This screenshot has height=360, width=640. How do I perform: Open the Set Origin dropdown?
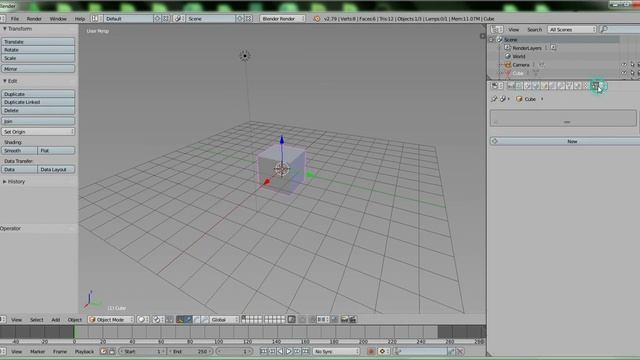[x=38, y=132]
